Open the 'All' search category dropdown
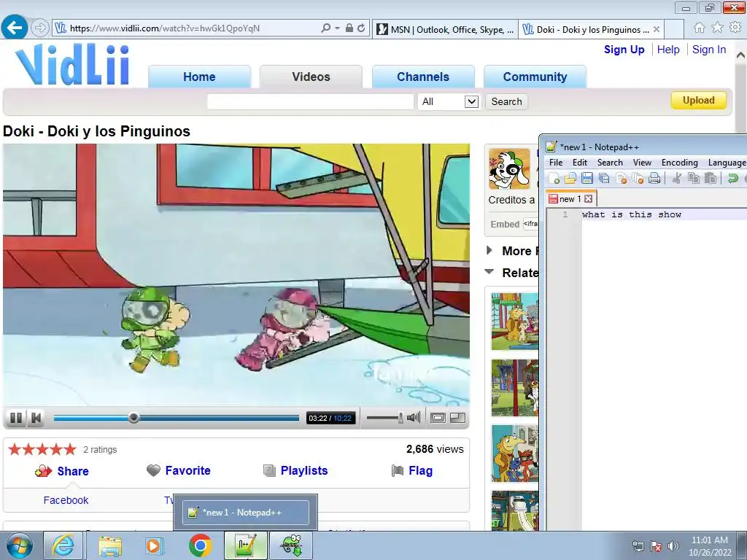Viewport: 747px width, 560px height. (x=448, y=101)
